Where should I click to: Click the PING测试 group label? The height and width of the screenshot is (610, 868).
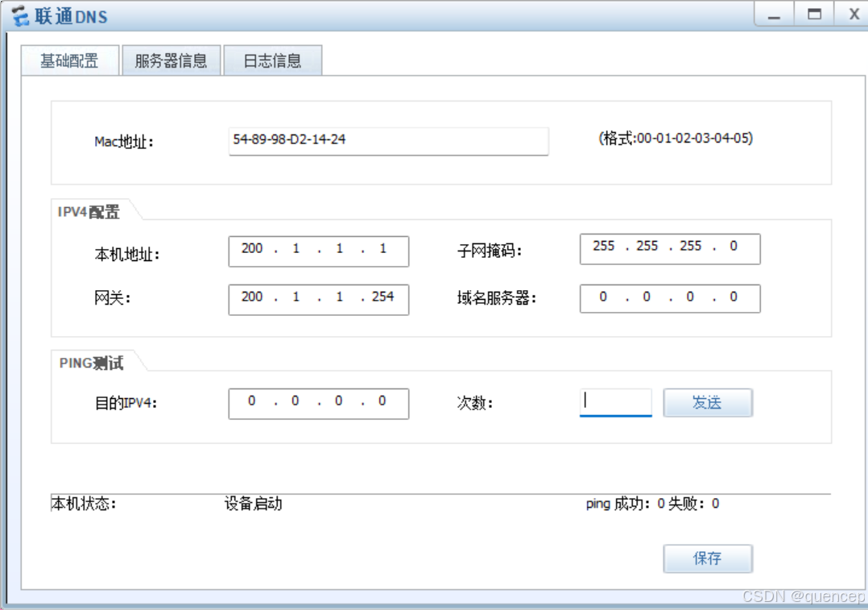point(91,363)
